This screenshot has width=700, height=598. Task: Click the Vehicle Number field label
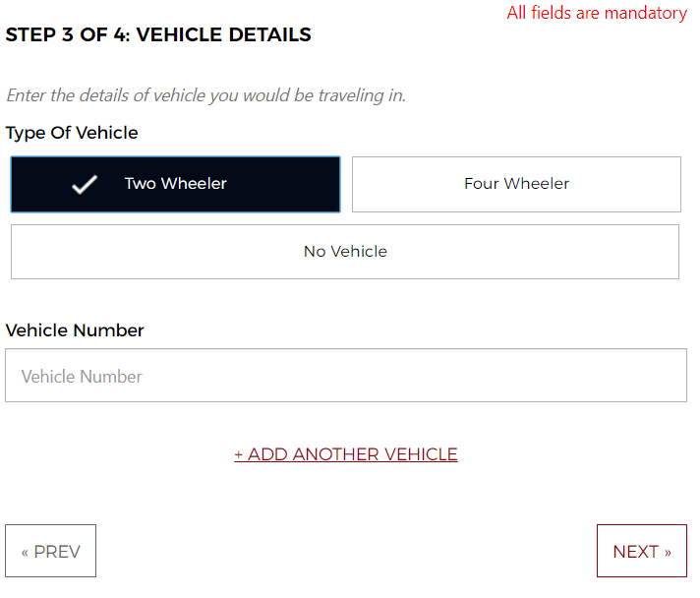click(x=75, y=330)
